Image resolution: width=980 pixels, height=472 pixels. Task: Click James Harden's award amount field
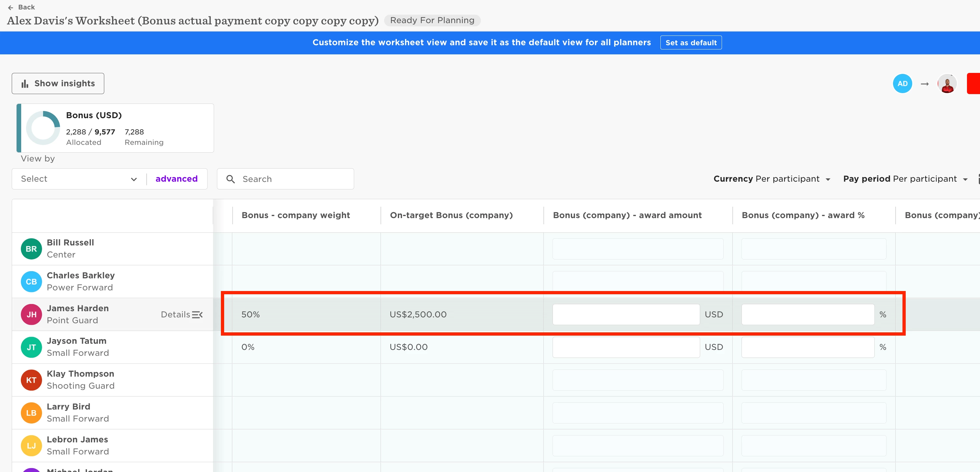(626, 315)
